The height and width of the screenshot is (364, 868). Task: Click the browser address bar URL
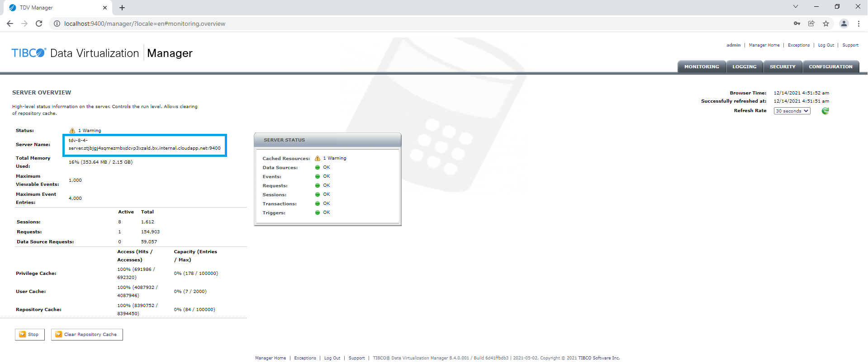[x=145, y=24]
